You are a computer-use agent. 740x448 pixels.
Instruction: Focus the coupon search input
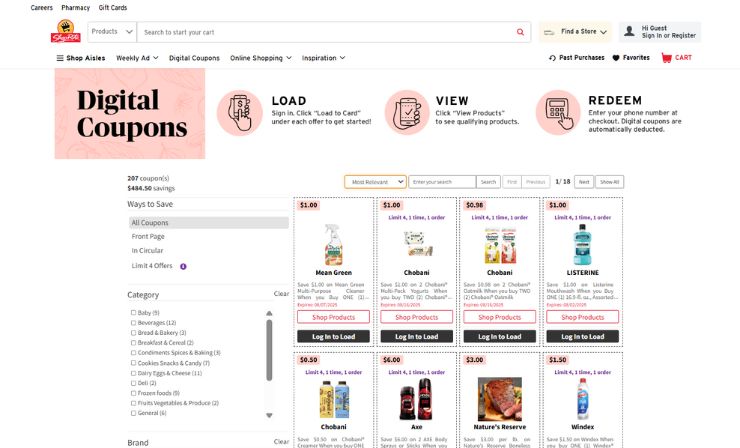(x=442, y=182)
